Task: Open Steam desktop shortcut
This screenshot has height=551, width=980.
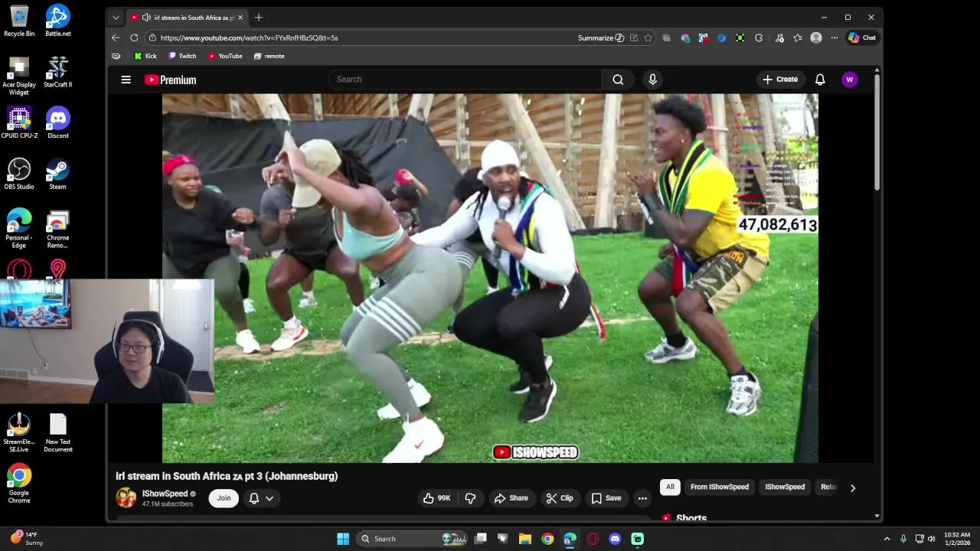Action: pos(58,174)
